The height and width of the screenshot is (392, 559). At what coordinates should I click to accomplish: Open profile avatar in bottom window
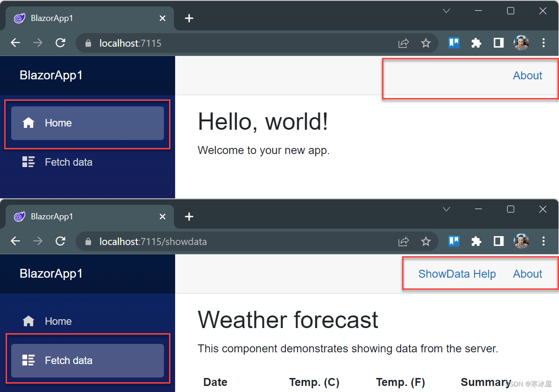coord(521,241)
